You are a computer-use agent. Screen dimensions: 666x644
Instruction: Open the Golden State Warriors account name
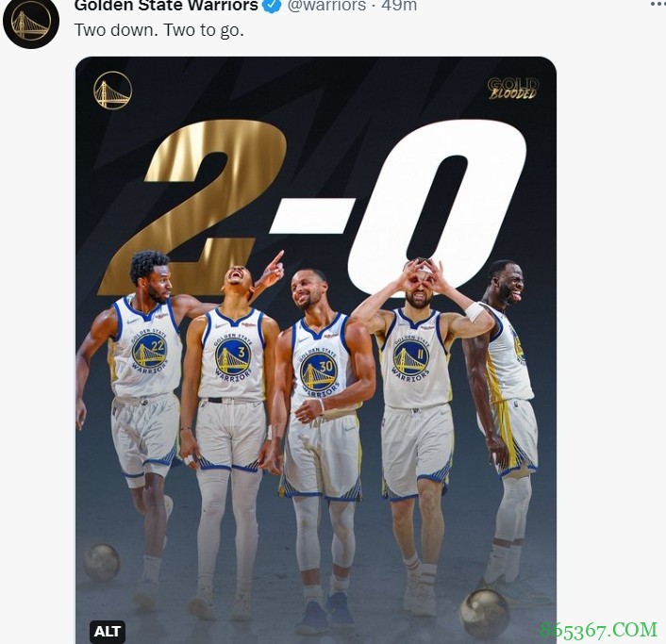166,6
